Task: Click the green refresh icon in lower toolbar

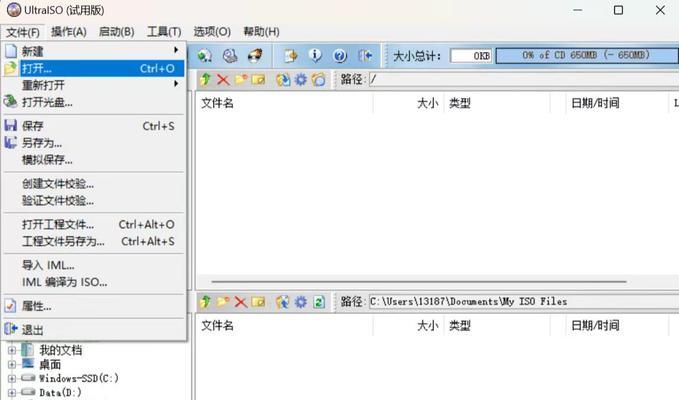Action: (x=319, y=302)
